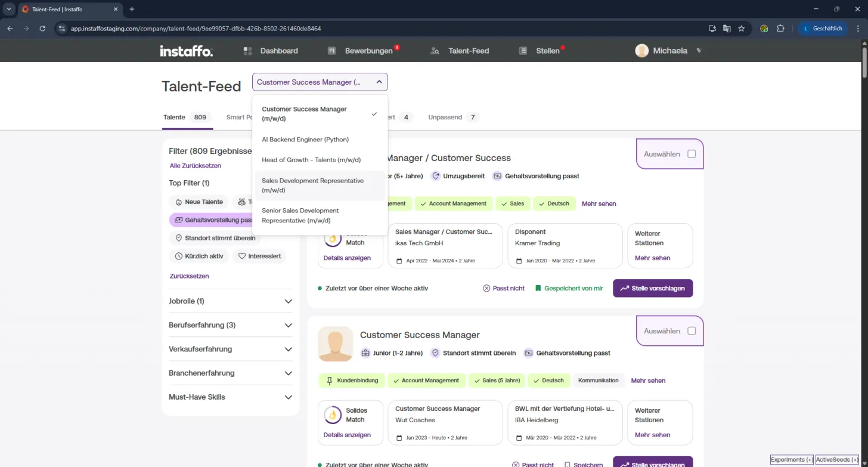Tick the Auswählen checkbox on the Customer Success Manager card

point(692,331)
